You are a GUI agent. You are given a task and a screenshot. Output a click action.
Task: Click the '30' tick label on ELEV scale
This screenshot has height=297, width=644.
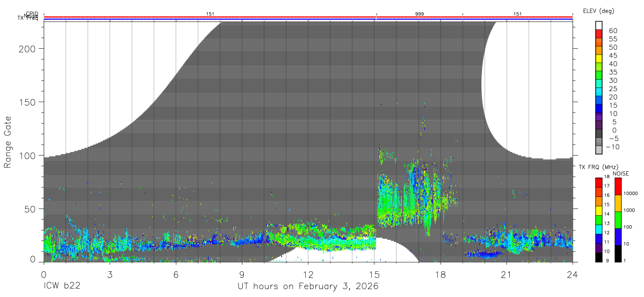613,81
